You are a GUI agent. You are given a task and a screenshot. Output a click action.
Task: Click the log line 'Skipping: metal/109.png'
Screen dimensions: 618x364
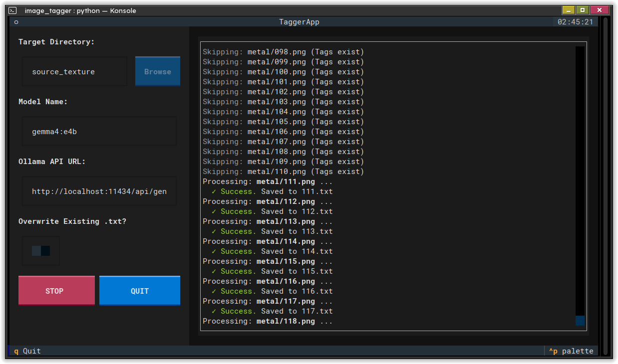[284, 162]
